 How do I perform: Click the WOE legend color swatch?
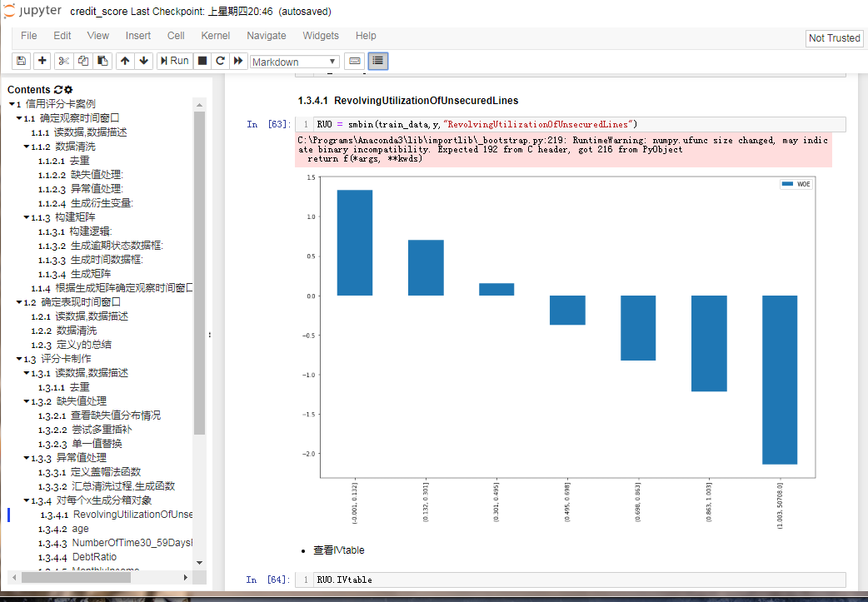point(786,184)
